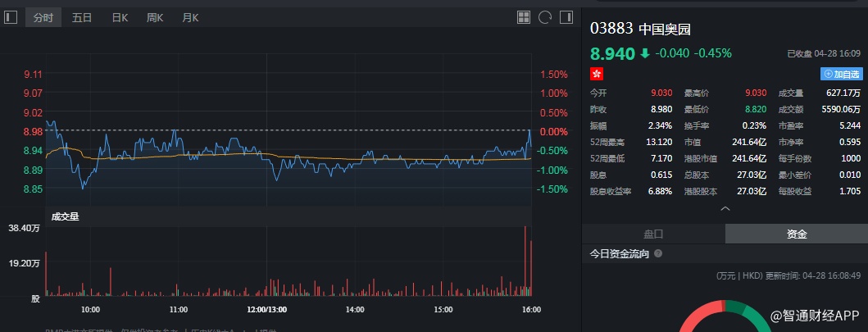Viewport: 868px width, 332px height.
Task: Collapse the stock details chevron
Action: 725,209
